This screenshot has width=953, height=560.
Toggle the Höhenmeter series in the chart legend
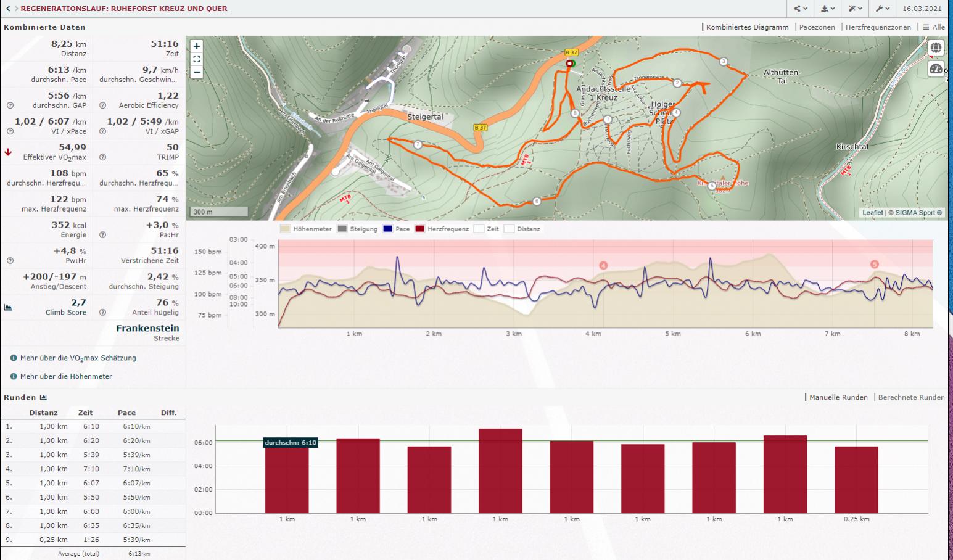click(286, 229)
